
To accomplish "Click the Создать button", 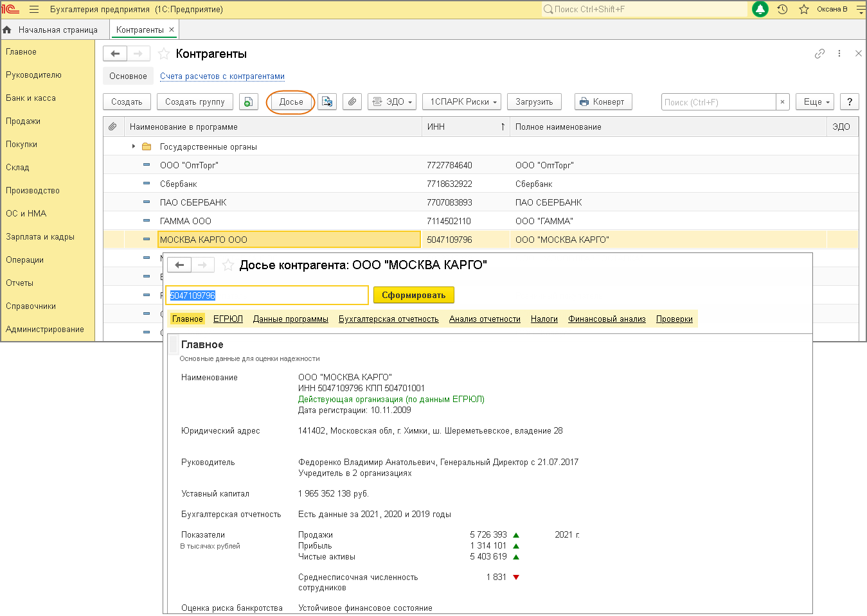I will [127, 101].
